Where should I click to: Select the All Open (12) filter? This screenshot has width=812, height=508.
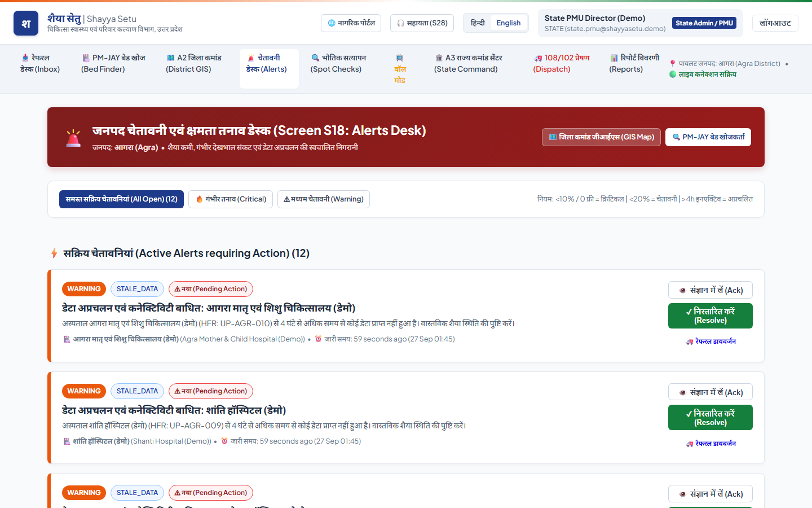pyautogui.click(x=121, y=199)
